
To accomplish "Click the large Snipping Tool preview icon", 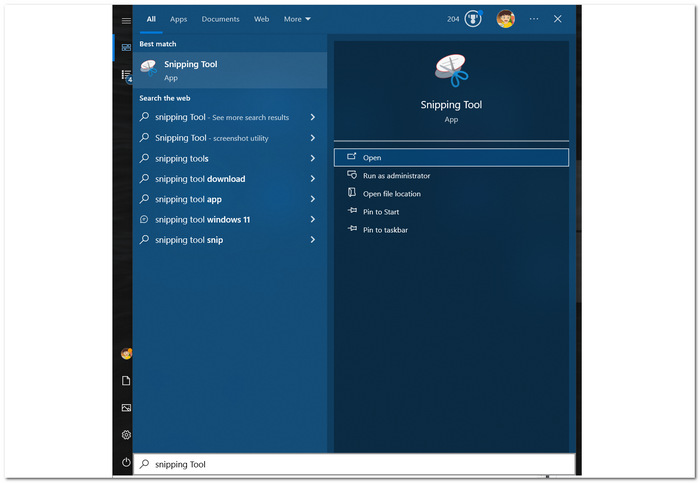I will click(x=451, y=71).
